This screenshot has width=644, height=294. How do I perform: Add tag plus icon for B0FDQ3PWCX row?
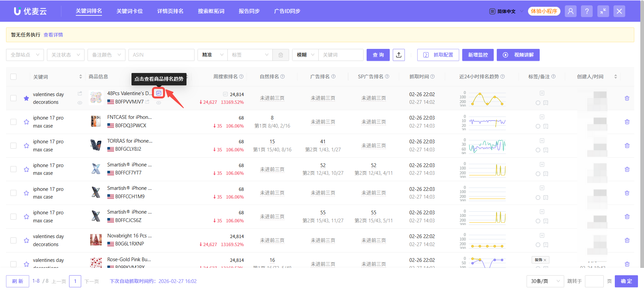point(542,117)
